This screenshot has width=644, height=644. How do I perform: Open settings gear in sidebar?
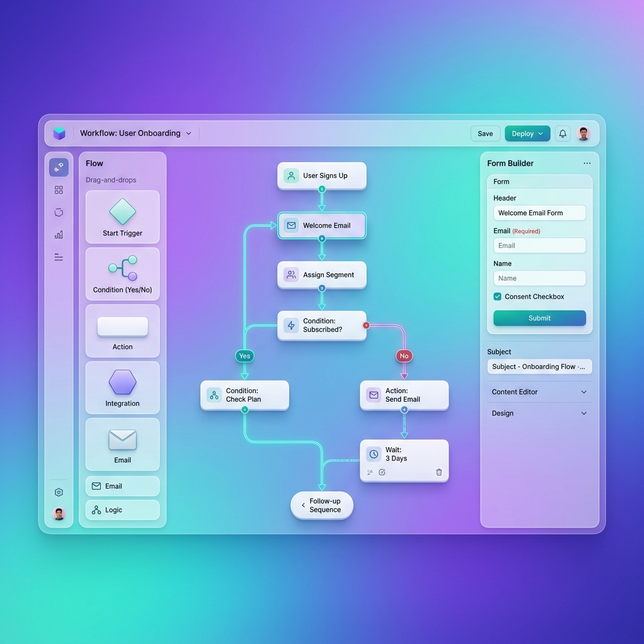pos(58,492)
